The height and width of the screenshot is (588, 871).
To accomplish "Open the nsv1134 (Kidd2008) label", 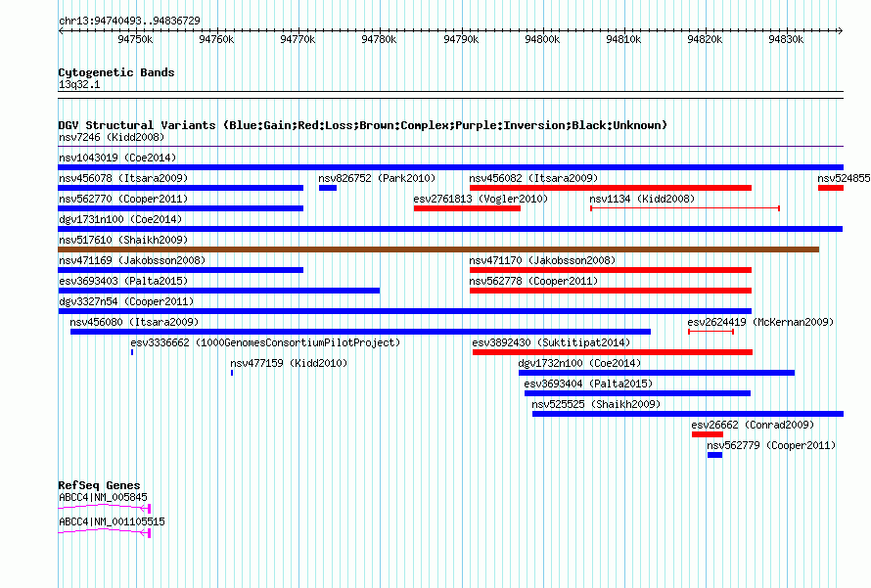I will point(642,199).
